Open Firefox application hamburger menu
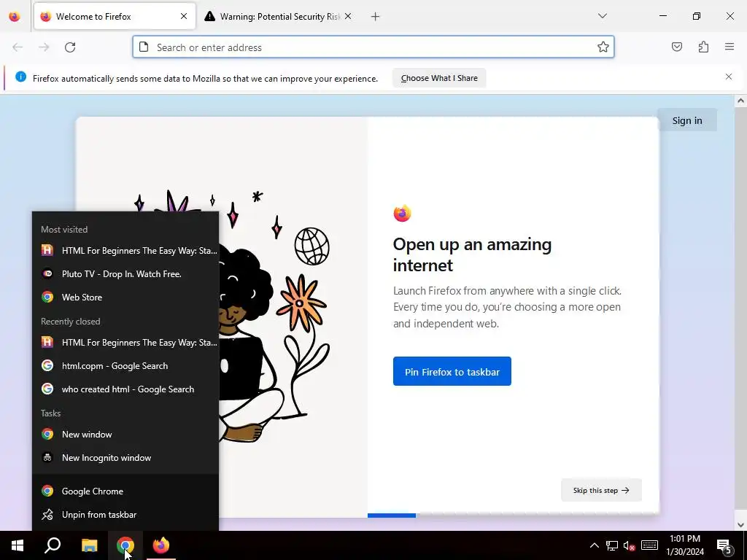Viewport: 747px width, 560px height. tap(729, 47)
